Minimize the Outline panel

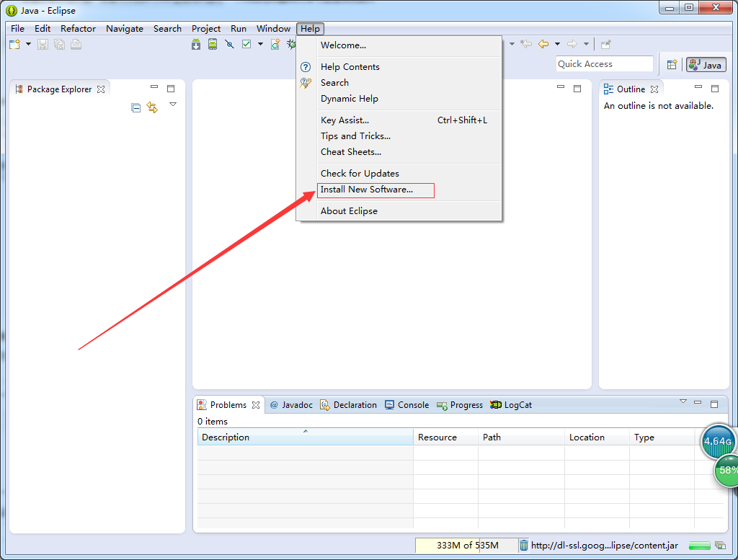pos(698,87)
